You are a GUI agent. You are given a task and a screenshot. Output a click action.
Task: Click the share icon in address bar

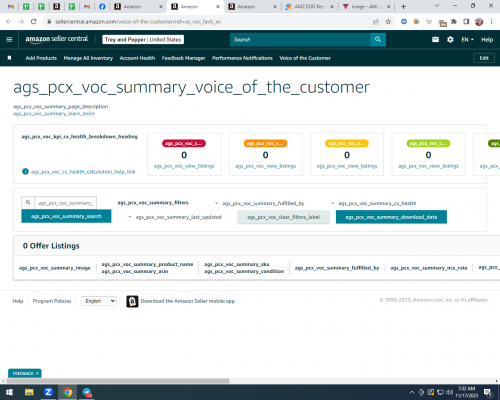[376, 22]
